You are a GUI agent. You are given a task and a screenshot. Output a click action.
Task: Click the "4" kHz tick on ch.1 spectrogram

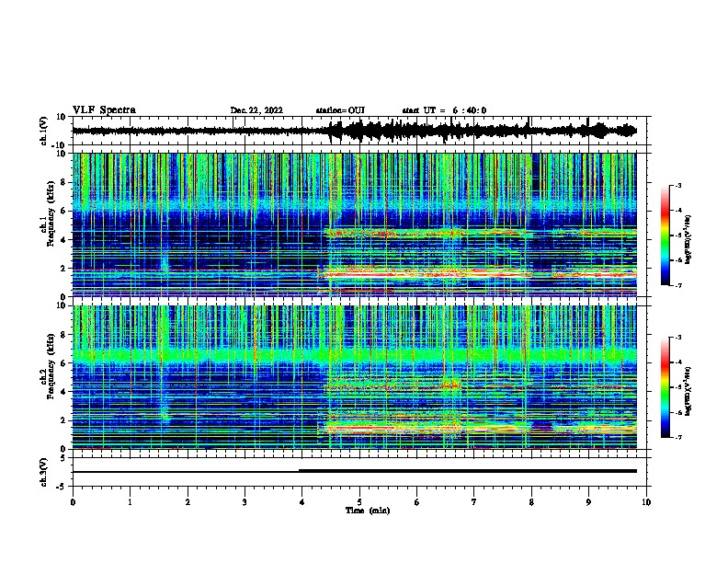(63, 240)
